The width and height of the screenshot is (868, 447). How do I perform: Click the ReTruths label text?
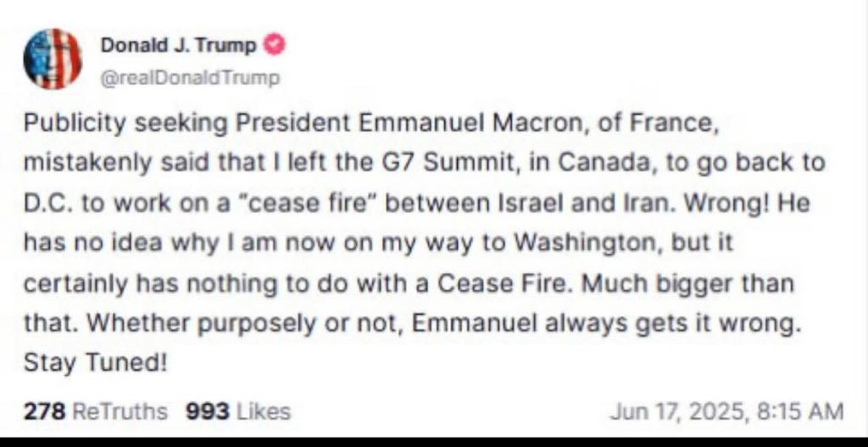[120, 411]
